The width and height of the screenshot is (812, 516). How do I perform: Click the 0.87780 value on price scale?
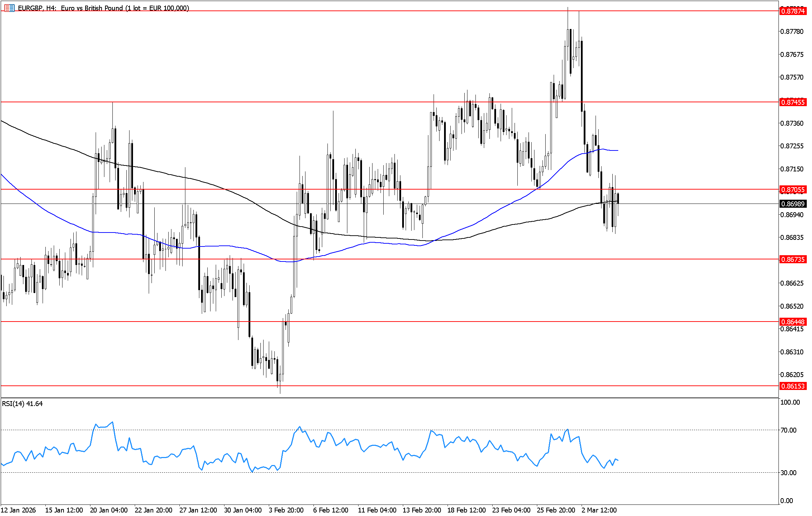792,31
